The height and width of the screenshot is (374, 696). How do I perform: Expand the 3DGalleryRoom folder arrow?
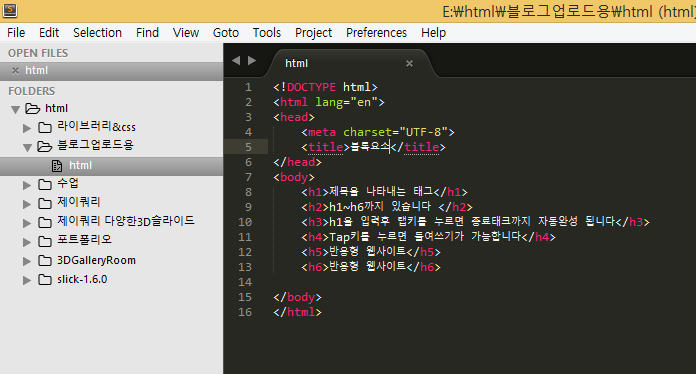[27, 261]
